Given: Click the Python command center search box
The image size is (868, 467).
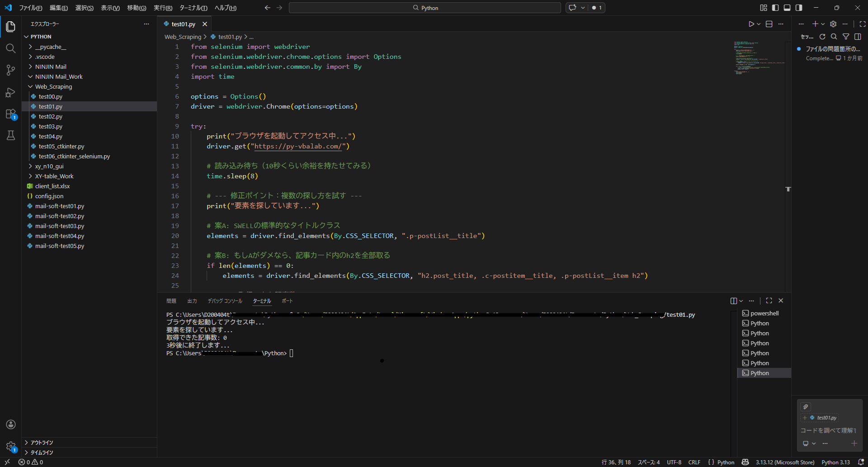Looking at the screenshot, I should [x=425, y=8].
